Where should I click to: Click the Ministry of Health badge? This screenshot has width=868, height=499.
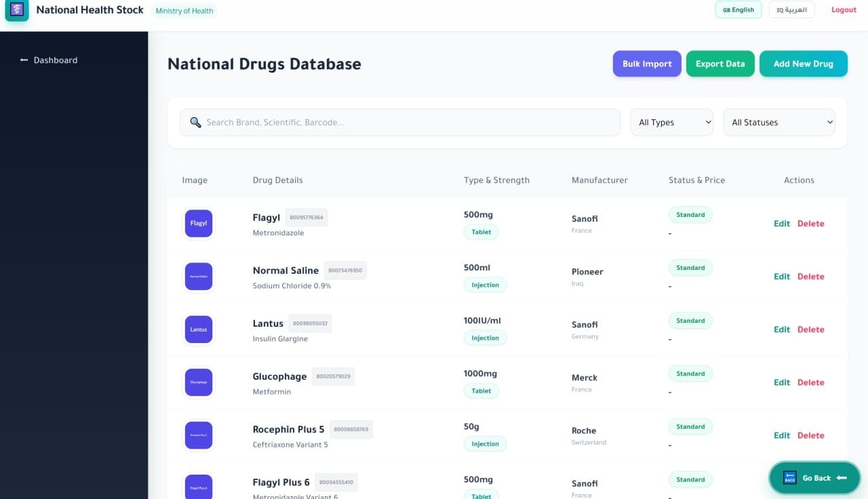click(184, 11)
